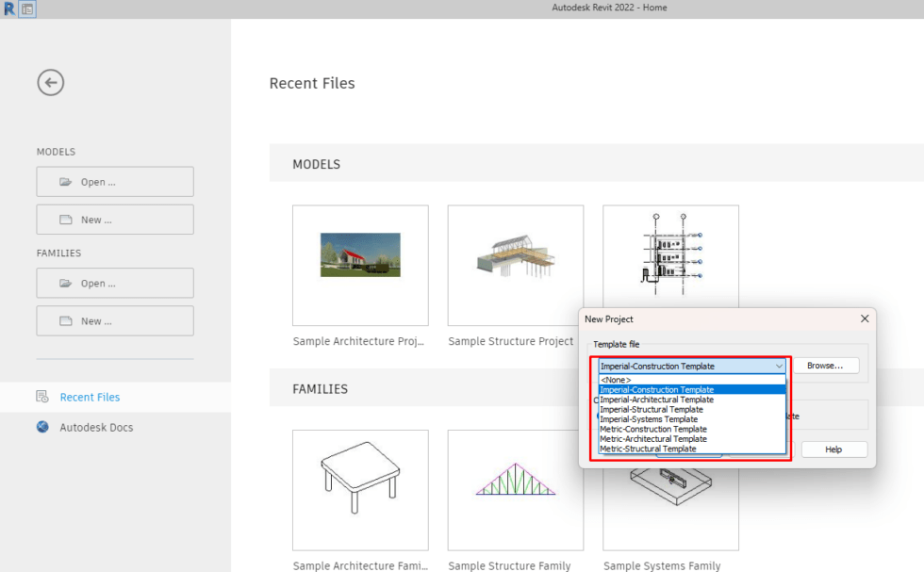Click the Revit R application icon

point(11,8)
